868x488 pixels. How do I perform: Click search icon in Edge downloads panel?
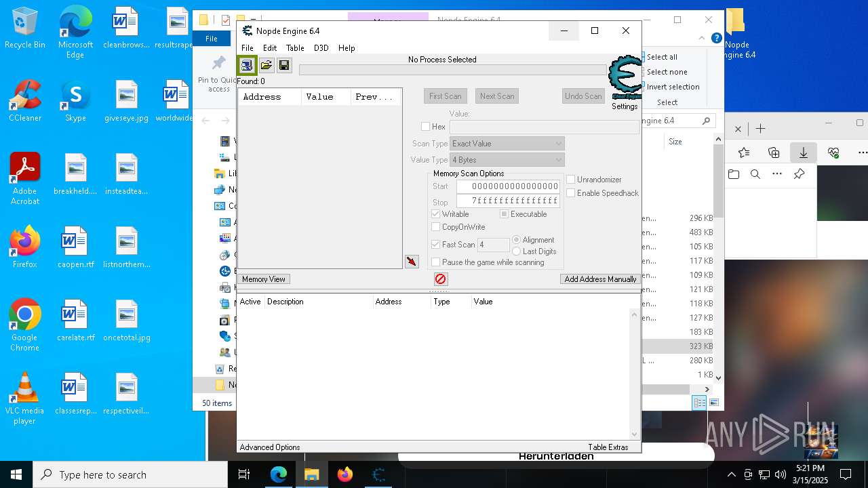point(755,174)
